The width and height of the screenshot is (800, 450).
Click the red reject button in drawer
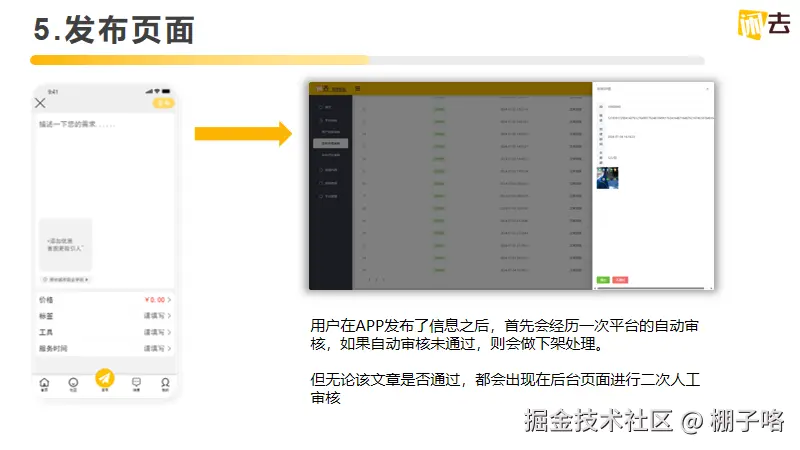tap(620, 280)
